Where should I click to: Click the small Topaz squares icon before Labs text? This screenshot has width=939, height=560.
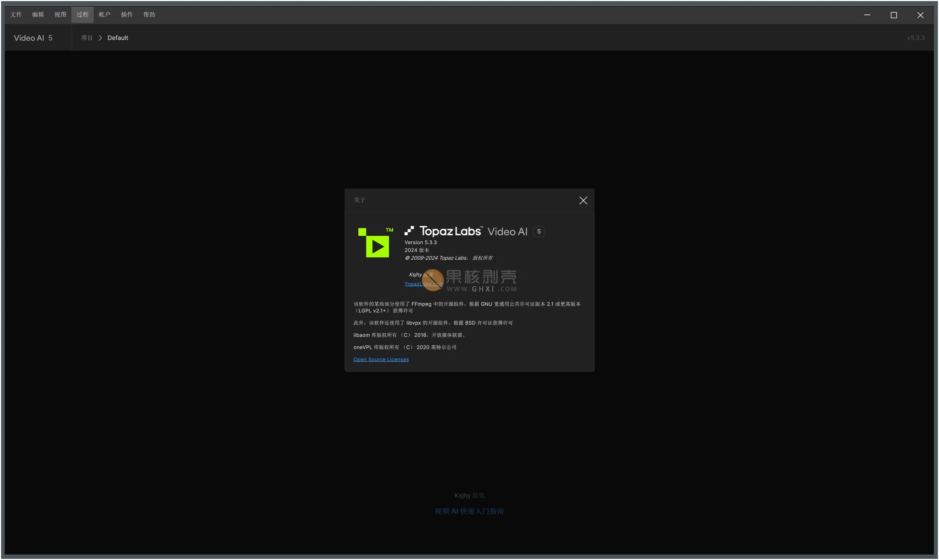pyautogui.click(x=411, y=230)
